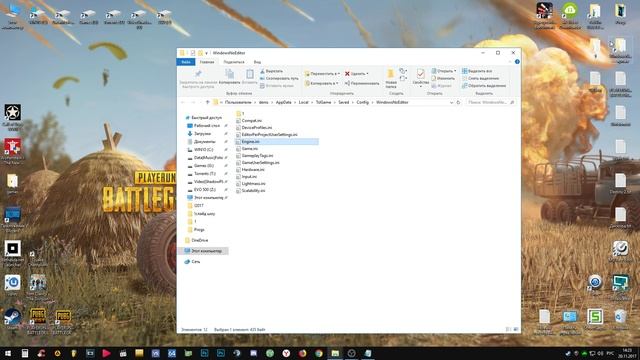Screen dimensions: 640x360
Task: Click Обратить выделение (Invert selection)
Action: tap(484, 86)
